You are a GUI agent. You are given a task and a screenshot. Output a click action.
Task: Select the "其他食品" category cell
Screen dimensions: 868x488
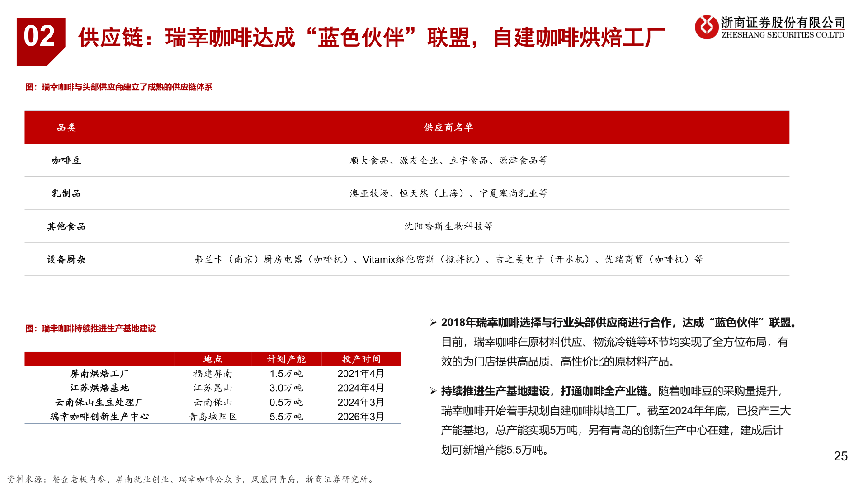pyautogui.click(x=66, y=226)
